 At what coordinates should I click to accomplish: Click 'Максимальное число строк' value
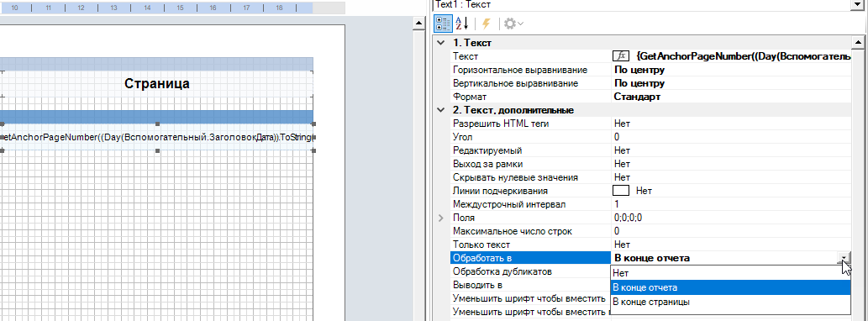(731, 231)
